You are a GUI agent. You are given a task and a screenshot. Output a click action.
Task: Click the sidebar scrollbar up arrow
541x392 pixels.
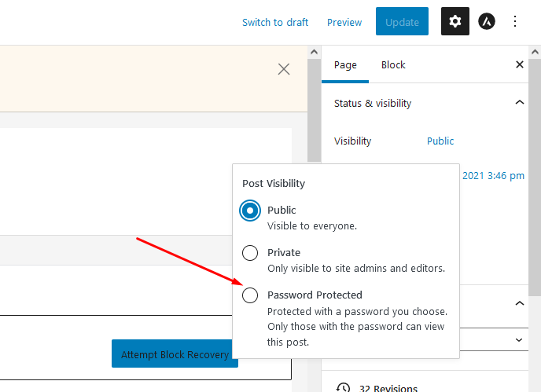pos(535,52)
